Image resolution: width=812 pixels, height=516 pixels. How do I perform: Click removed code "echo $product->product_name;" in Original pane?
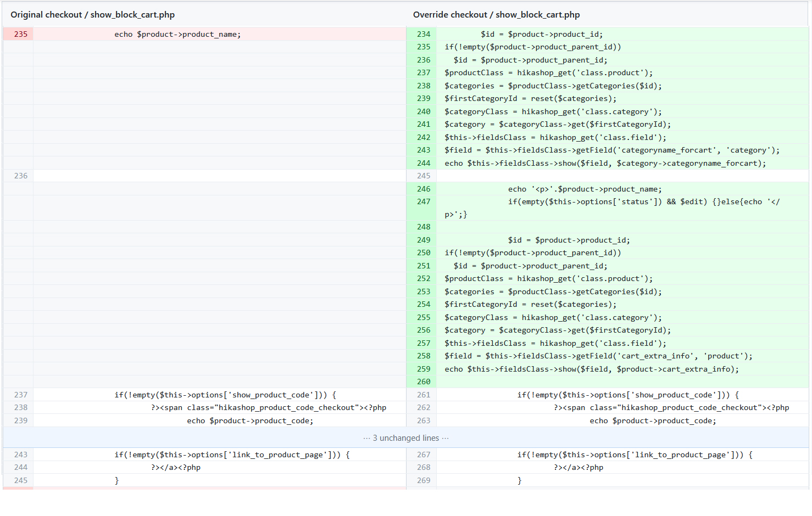(x=177, y=34)
